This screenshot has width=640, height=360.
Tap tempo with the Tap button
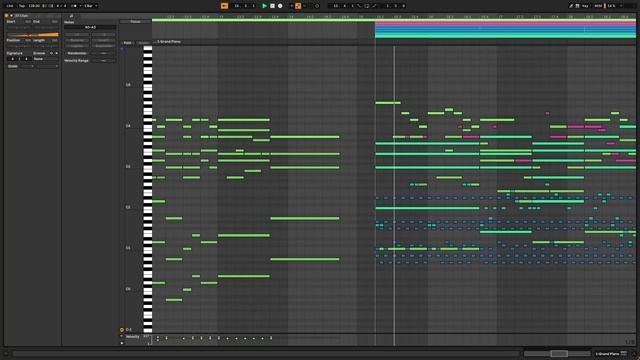22,6
